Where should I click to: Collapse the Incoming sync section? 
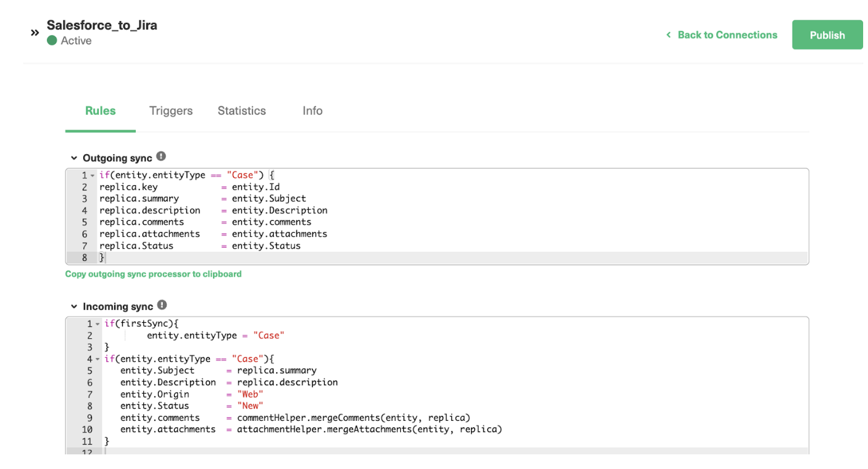point(74,305)
